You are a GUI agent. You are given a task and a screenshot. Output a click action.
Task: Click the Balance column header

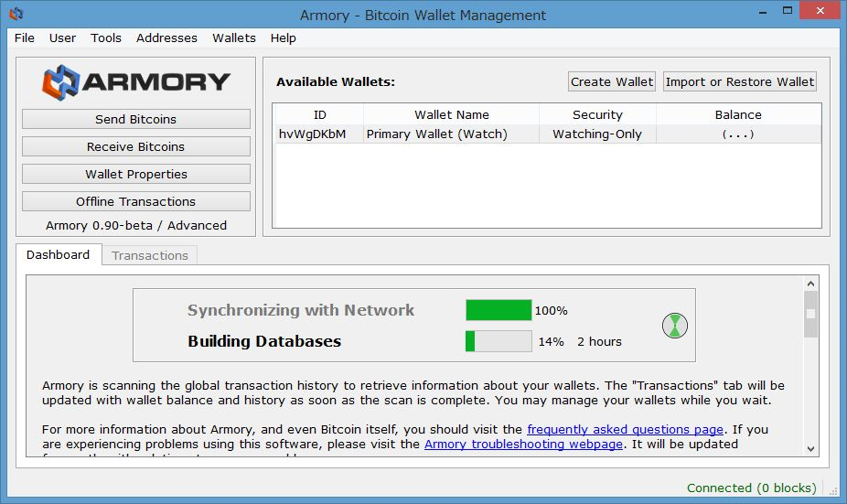click(x=738, y=114)
